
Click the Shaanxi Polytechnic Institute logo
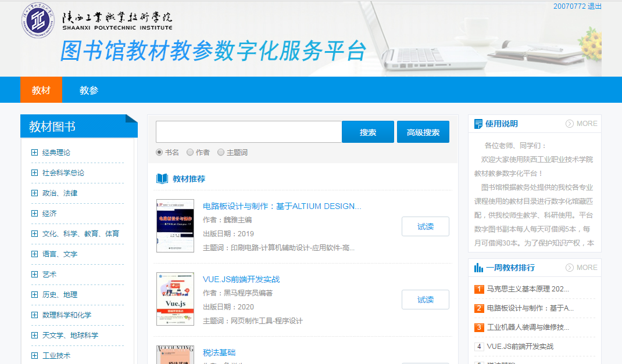37,20
